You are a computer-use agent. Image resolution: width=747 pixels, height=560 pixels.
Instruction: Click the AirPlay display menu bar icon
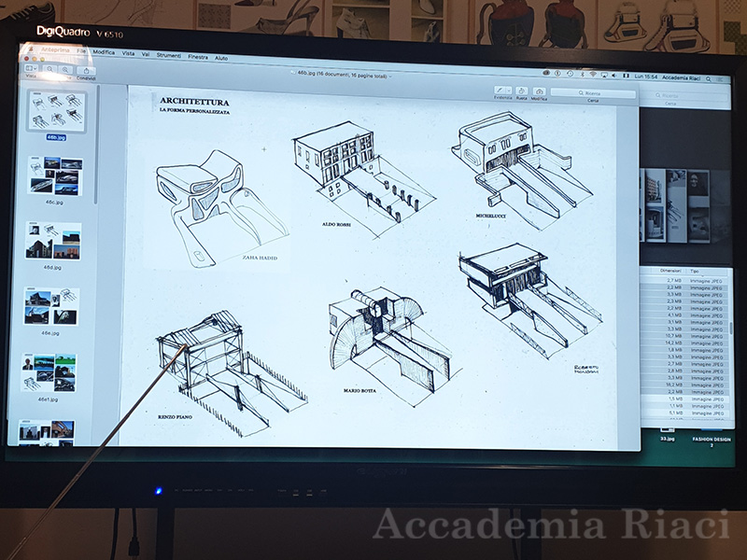(604, 75)
